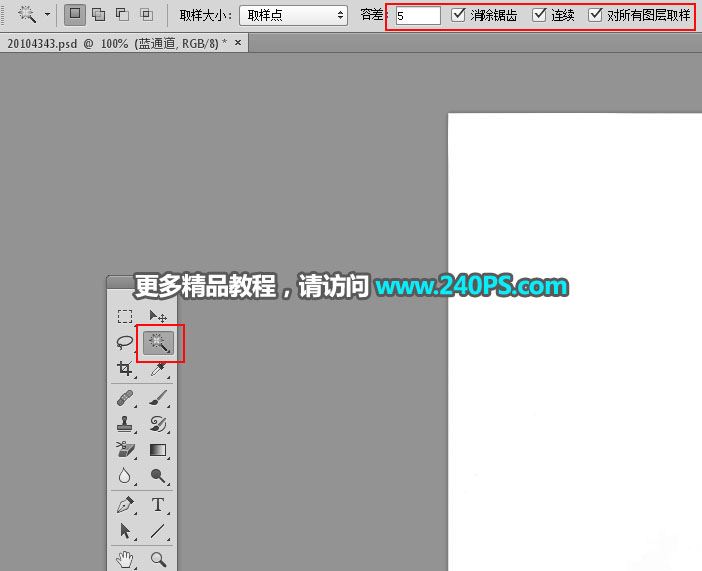This screenshot has width=702, height=571.
Task: Toggle the 对所有图层取样 checkbox
Action: tap(595, 15)
